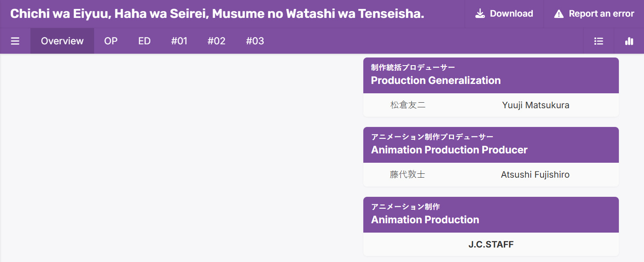Click the Production Generalization header
Screen dimensions: 644x262
tap(436, 81)
